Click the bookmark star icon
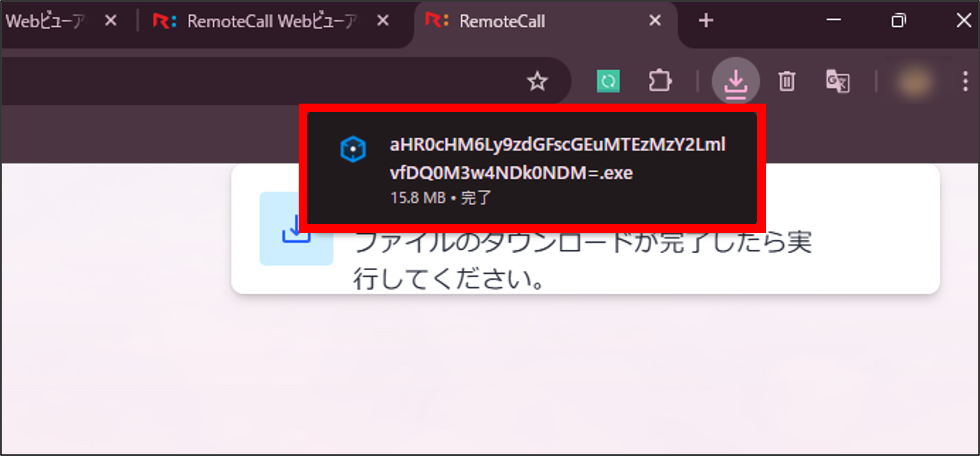This screenshot has height=456, width=980. coord(537,81)
